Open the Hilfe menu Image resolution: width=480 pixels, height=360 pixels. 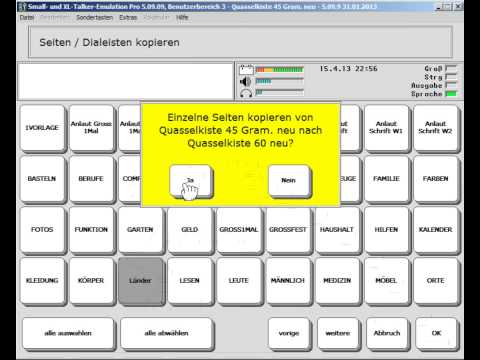click(x=182, y=17)
